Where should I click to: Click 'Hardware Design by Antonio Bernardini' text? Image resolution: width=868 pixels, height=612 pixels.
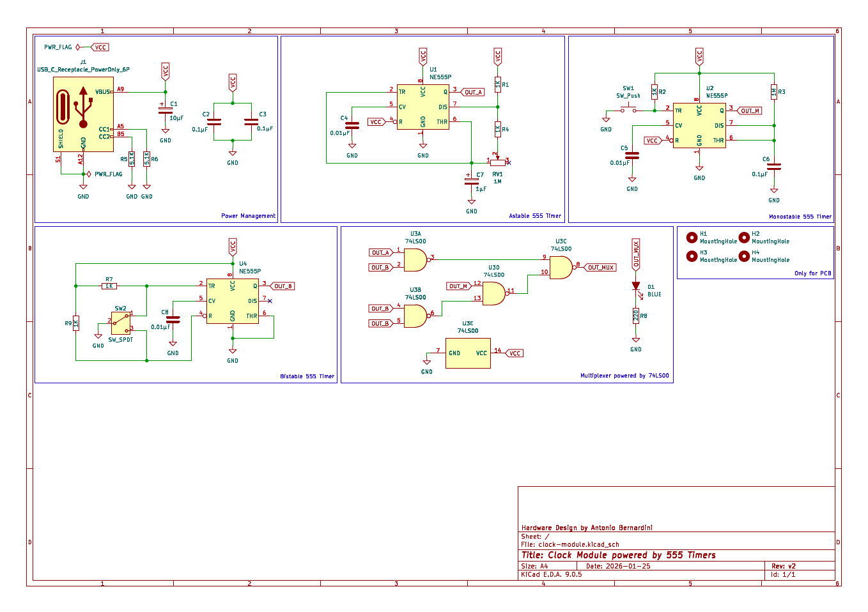[587, 528]
